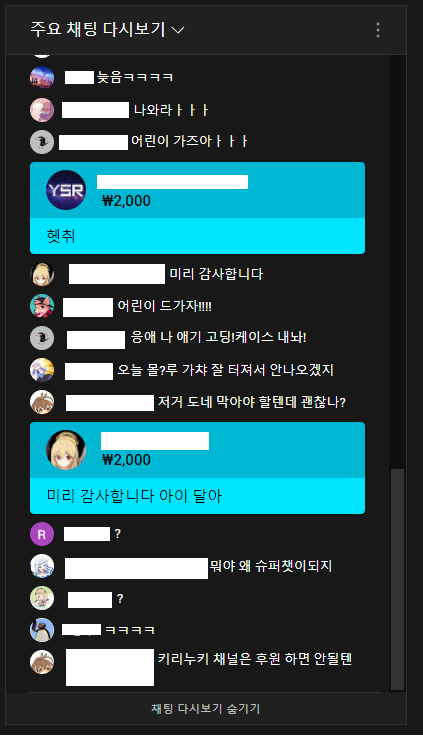Screen dimensions: 423x736
Task: Click the Super Chat message 헷취
Action: 61,236
